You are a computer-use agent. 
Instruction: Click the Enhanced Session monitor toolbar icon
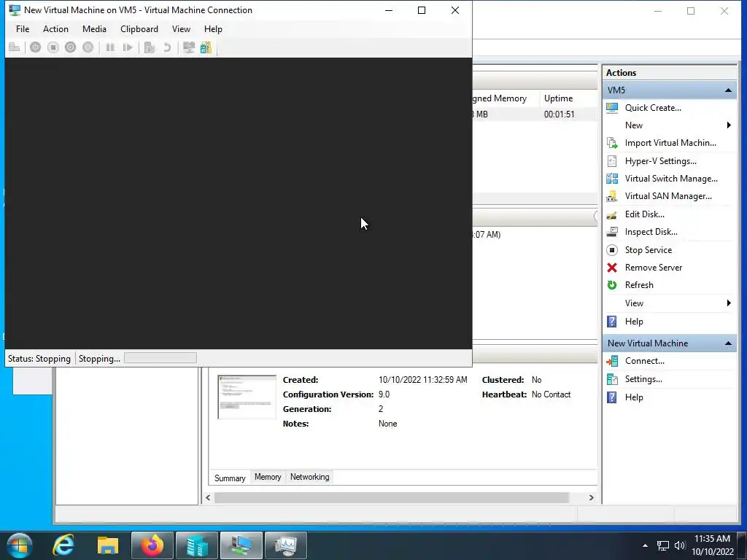pos(189,47)
